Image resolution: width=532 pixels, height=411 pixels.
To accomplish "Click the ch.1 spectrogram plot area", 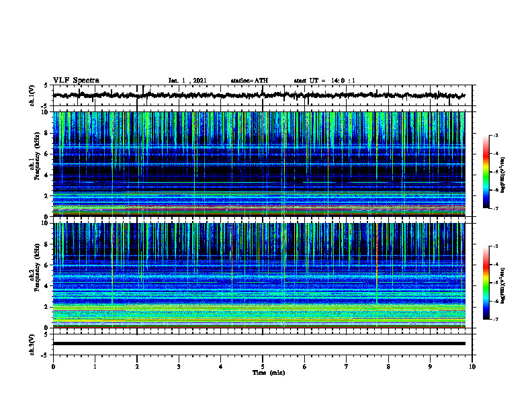I will [259, 164].
